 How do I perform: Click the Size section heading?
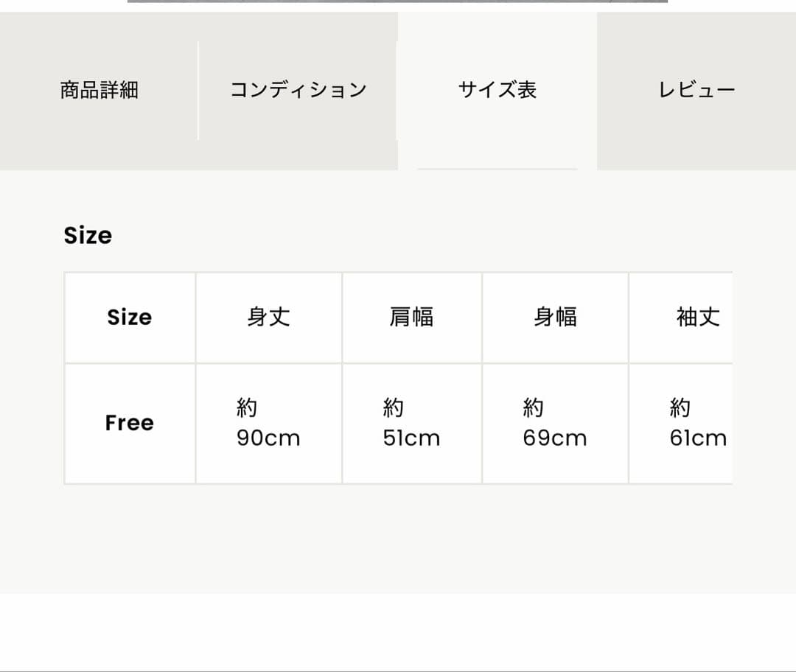click(88, 236)
